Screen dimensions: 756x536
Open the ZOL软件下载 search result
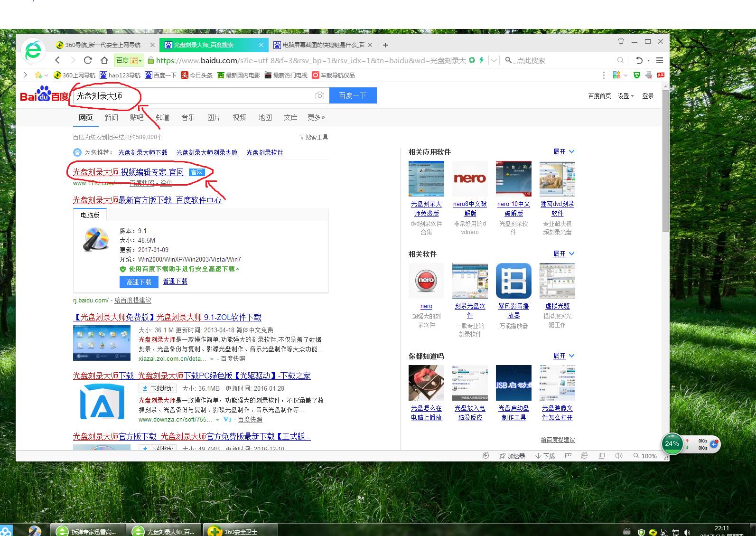(168, 317)
